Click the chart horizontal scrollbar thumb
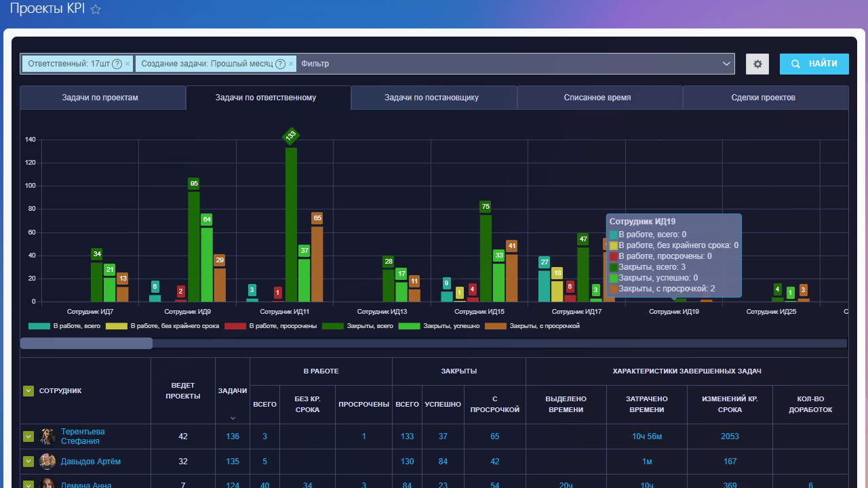 click(86, 343)
